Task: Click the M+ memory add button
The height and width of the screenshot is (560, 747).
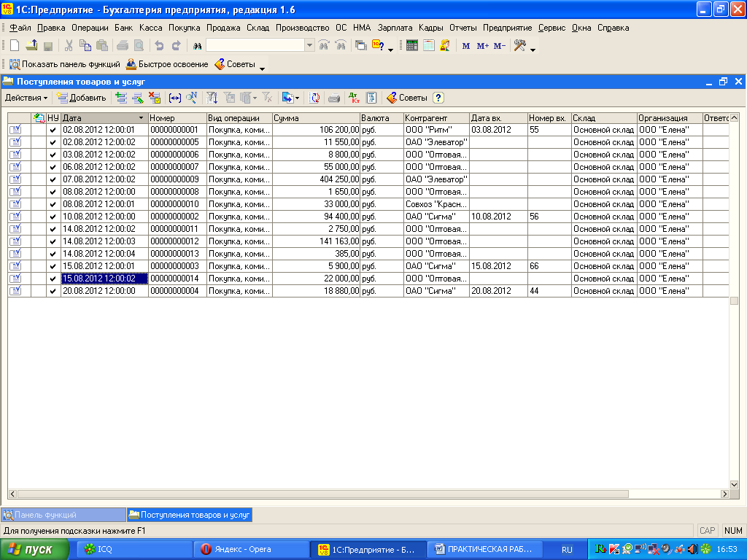Action: coord(483,46)
